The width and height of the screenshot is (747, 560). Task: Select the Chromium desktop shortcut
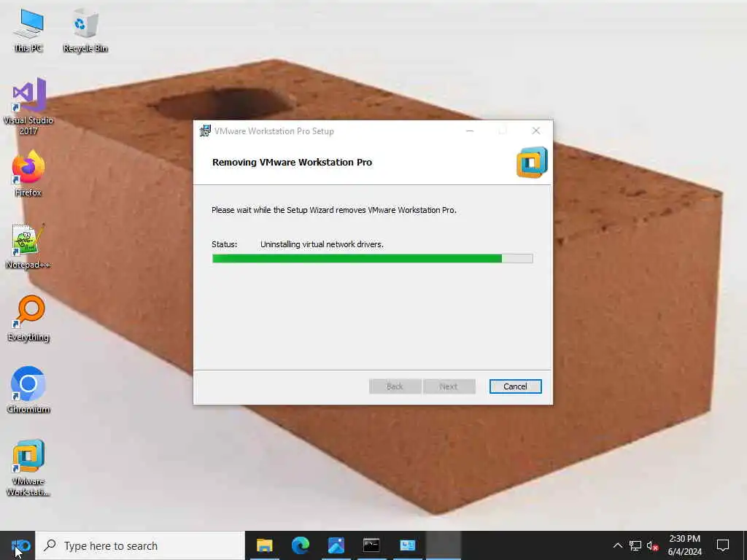28,390
